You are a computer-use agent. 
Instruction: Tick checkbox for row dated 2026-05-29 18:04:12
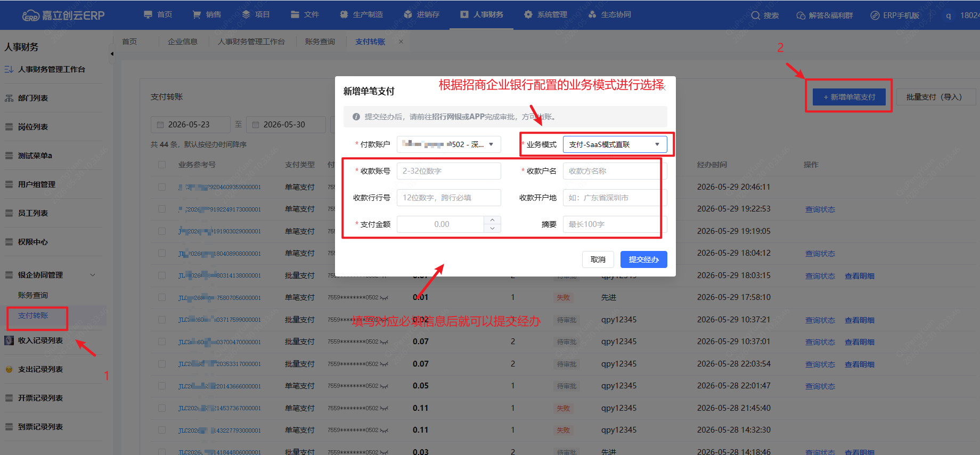click(162, 253)
